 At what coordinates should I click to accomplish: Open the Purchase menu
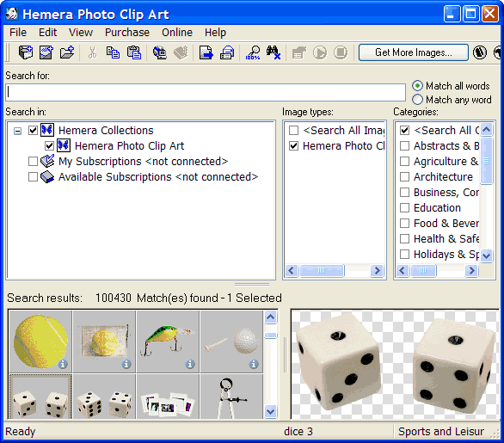(127, 33)
